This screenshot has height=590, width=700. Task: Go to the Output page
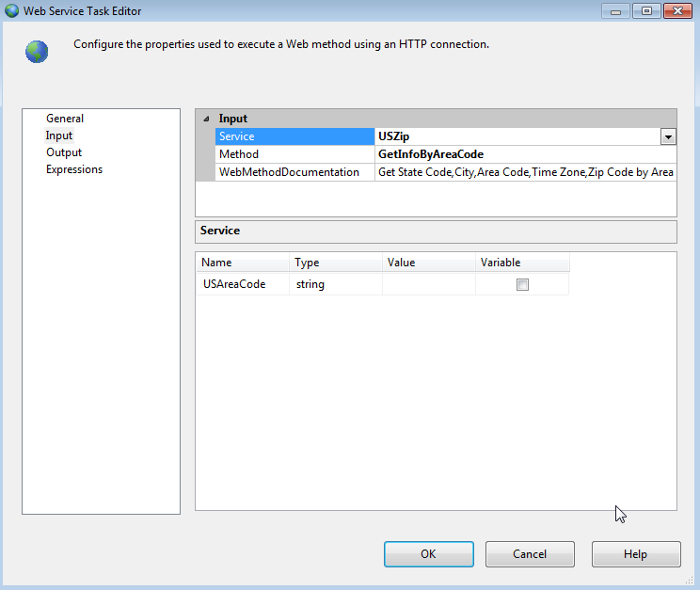pos(64,152)
